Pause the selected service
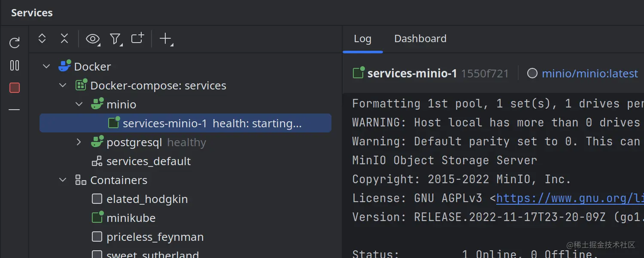Screen dimensions: 644x258 [x=14, y=65]
